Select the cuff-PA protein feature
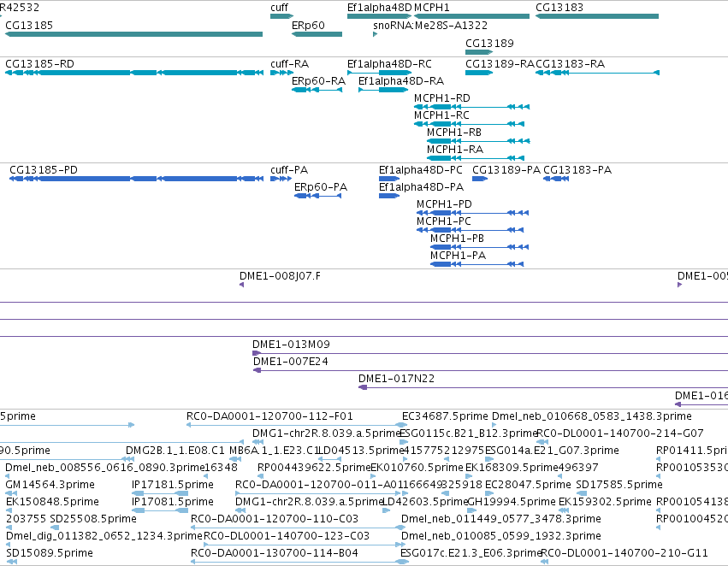728x566 pixels. [281, 179]
